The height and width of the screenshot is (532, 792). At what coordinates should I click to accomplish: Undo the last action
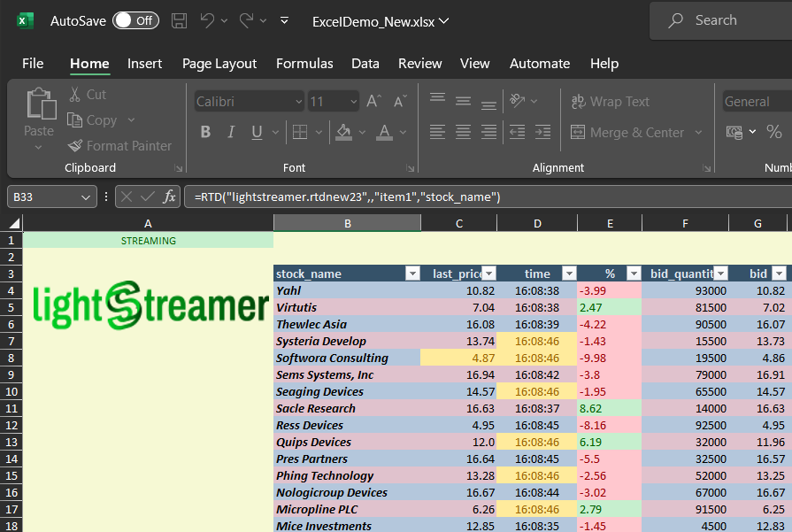[x=206, y=20]
